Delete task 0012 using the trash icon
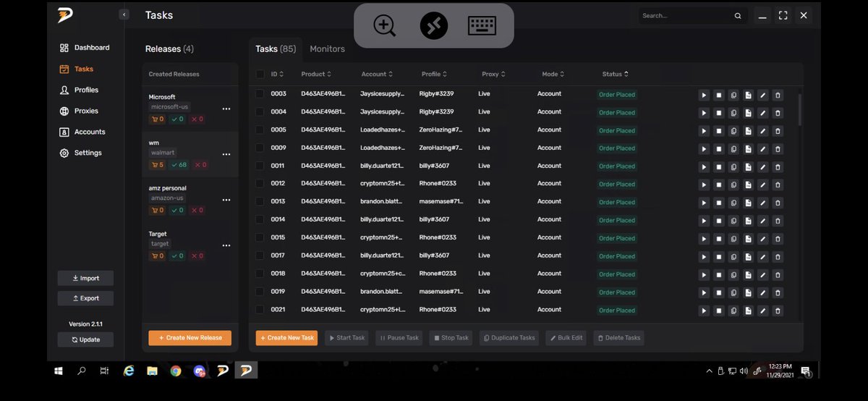 pyautogui.click(x=778, y=185)
